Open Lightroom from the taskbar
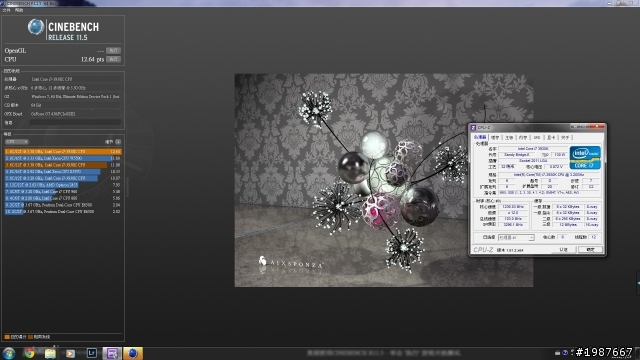Image resolution: width=640 pixels, height=360 pixels. [91, 353]
